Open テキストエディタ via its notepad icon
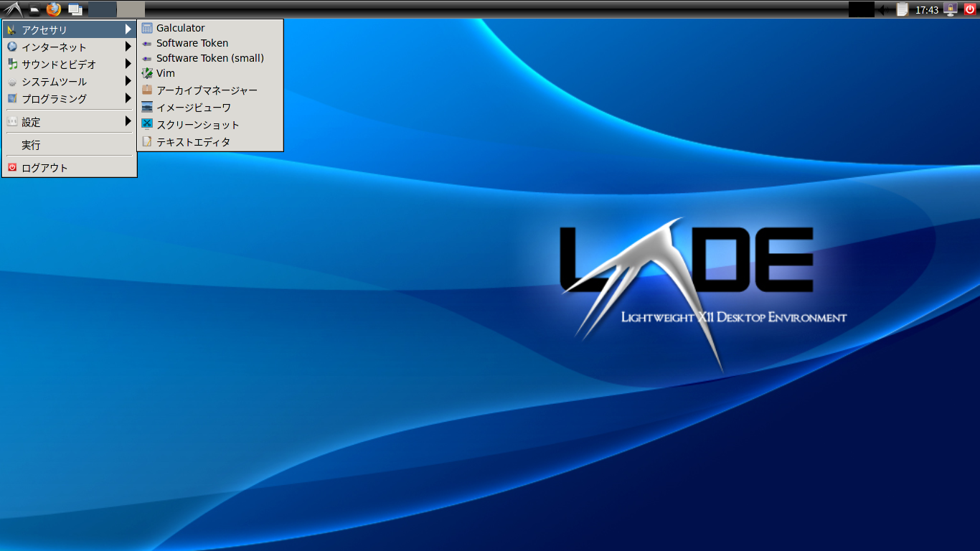 (147, 141)
